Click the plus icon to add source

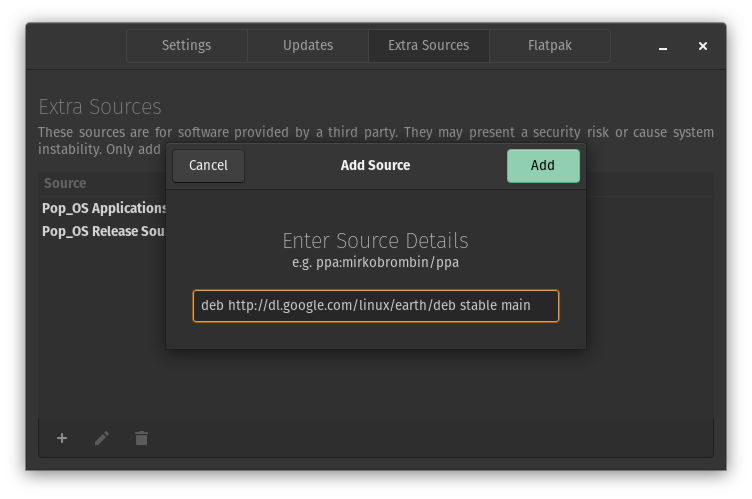(62, 438)
